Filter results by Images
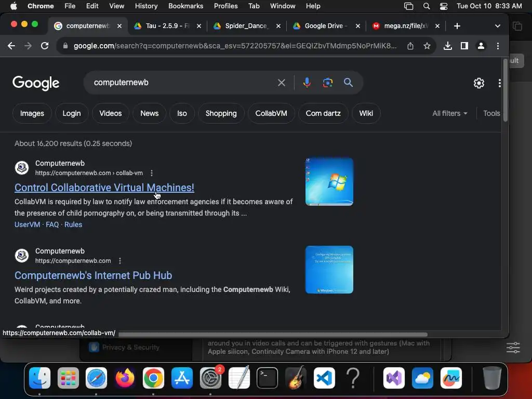This screenshot has width=532, height=399. point(32,113)
